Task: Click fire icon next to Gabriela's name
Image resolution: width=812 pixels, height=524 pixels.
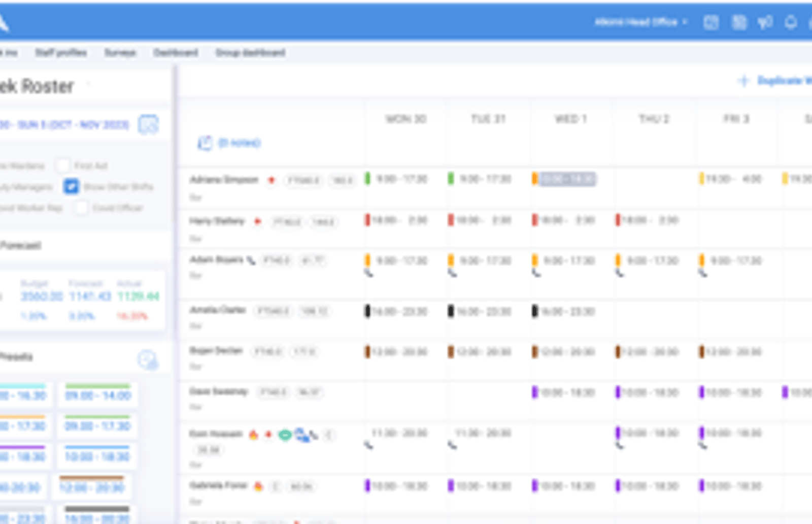Action: [x=258, y=486]
